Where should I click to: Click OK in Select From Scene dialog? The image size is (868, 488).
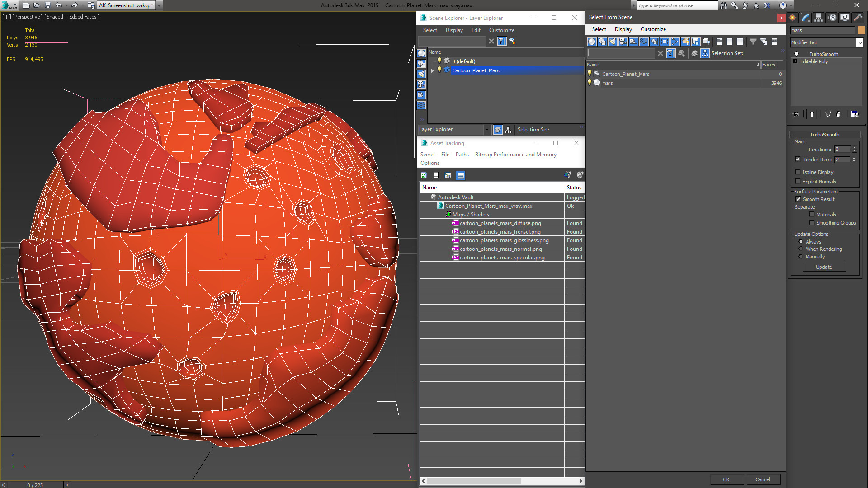point(726,479)
